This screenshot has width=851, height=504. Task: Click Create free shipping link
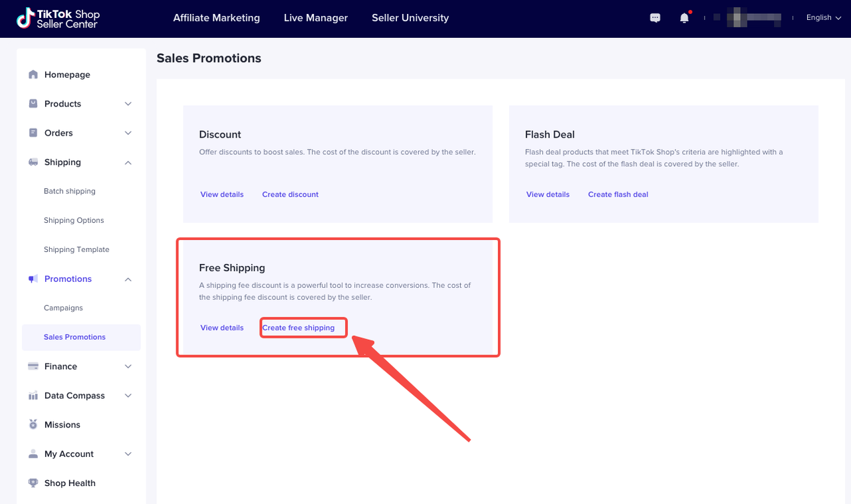pyautogui.click(x=299, y=328)
